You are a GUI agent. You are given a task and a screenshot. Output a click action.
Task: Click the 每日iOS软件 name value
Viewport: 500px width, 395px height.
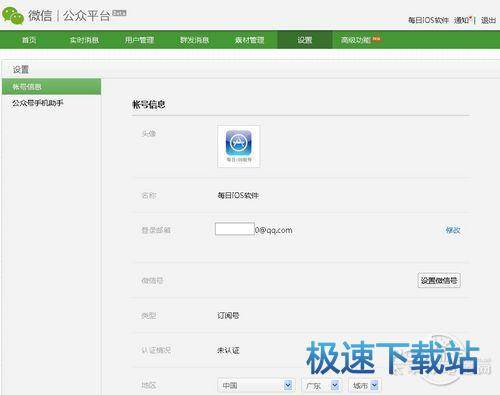tap(238, 195)
